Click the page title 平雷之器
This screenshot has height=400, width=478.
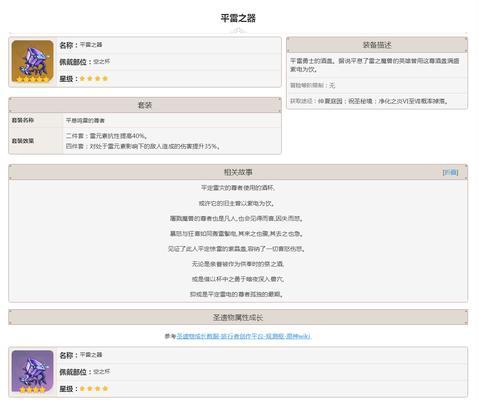pyautogui.click(x=238, y=18)
